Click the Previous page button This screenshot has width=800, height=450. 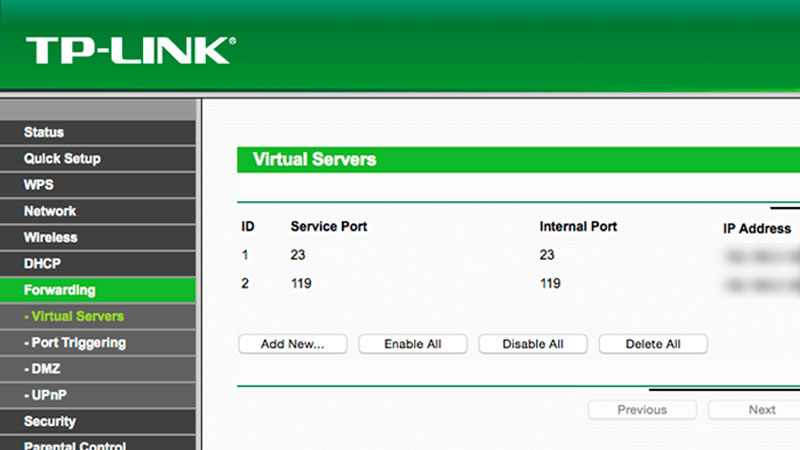tap(642, 409)
